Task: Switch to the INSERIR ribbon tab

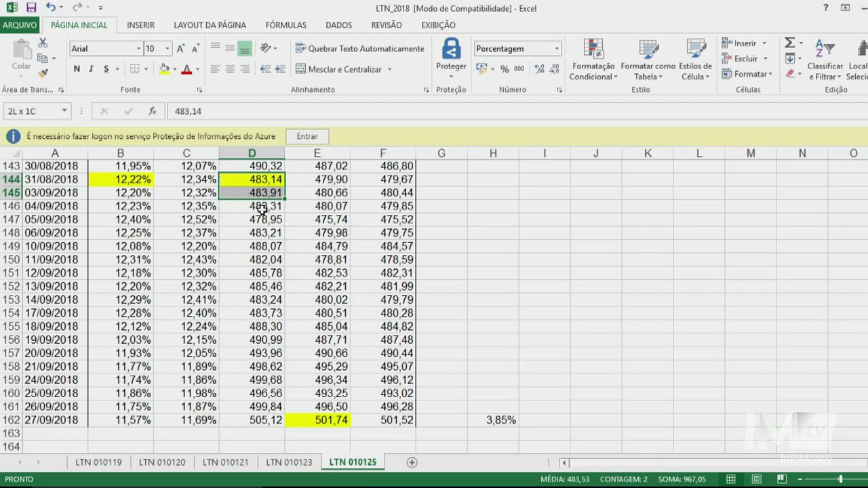Action: coord(140,25)
